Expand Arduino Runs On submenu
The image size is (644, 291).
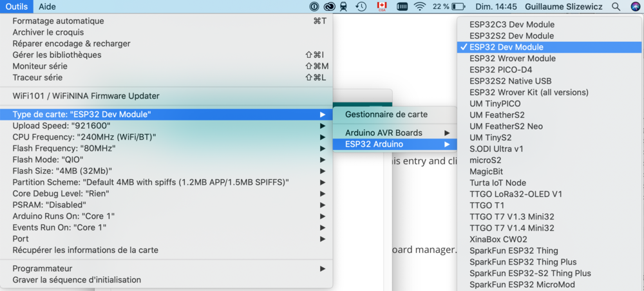click(166, 216)
